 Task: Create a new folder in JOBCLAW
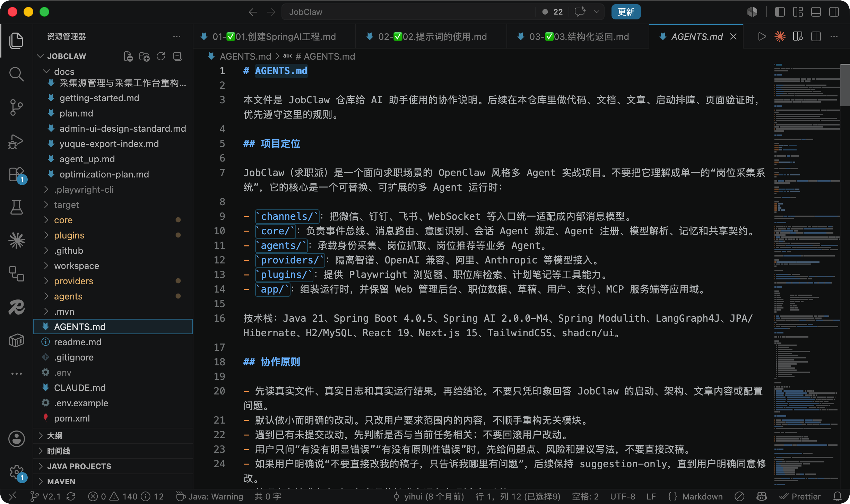point(145,56)
